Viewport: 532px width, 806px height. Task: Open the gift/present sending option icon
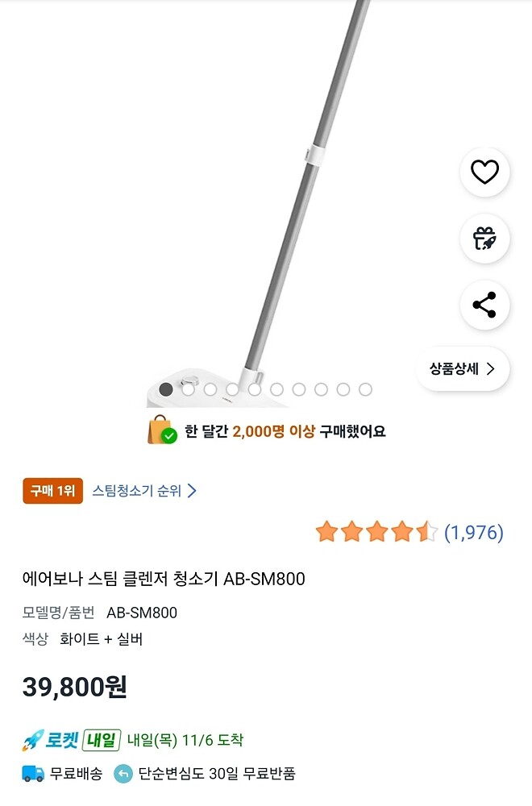[484, 239]
